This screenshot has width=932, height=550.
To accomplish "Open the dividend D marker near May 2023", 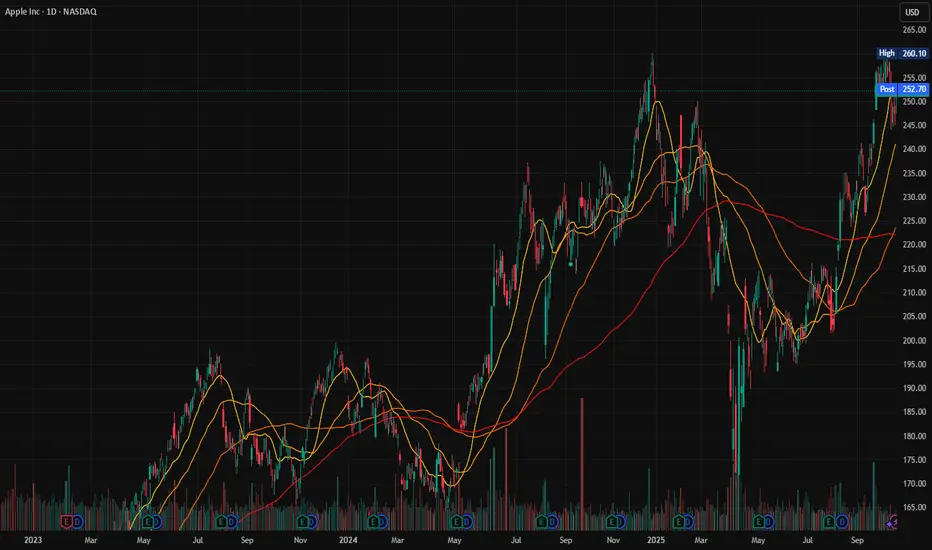I will [156, 522].
